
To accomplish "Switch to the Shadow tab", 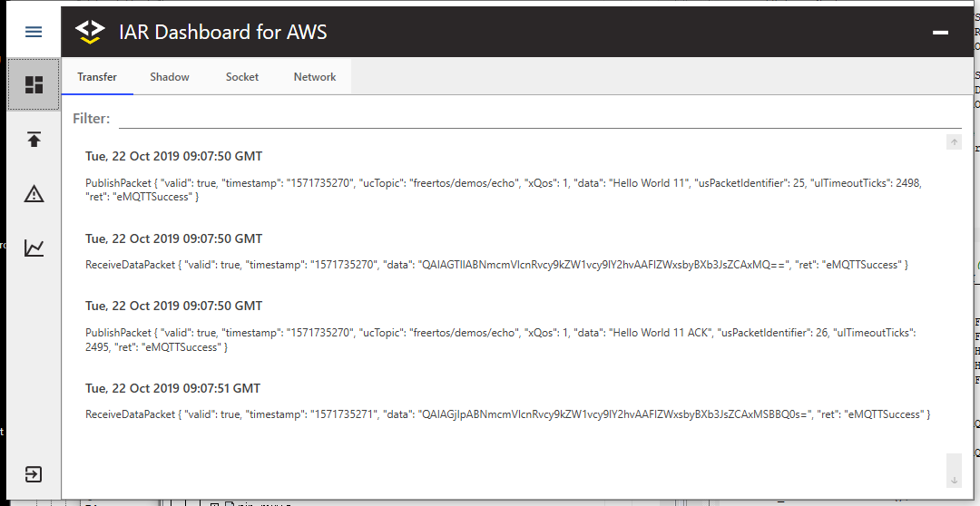I will pyautogui.click(x=170, y=77).
